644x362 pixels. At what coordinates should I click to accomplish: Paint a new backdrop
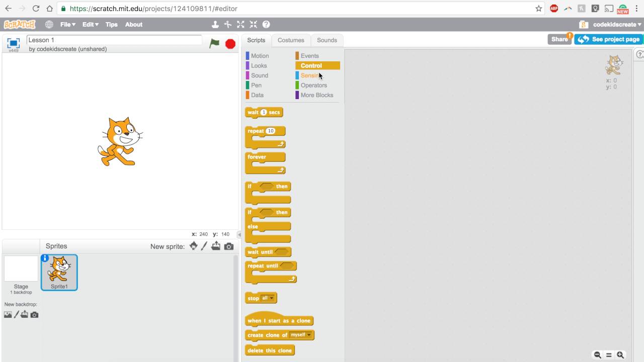16,315
